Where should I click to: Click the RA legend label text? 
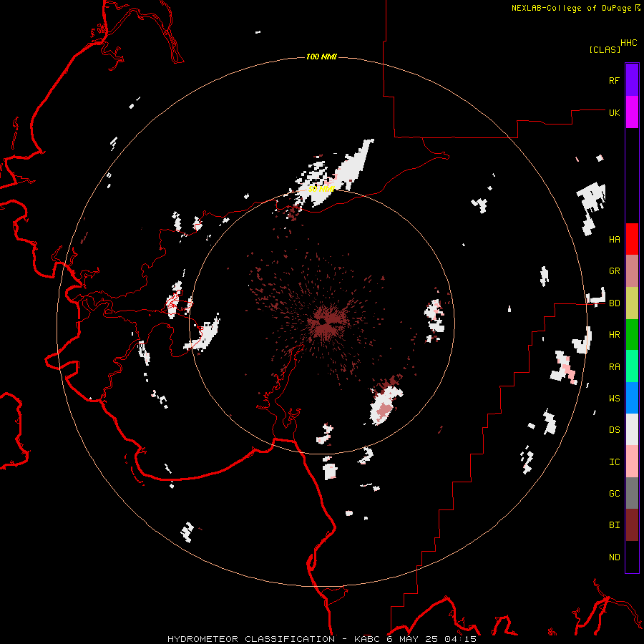pos(614,367)
